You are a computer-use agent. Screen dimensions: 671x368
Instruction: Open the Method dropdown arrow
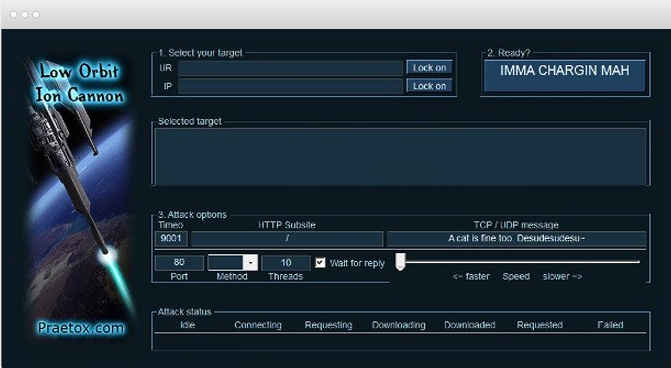coord(250,263)
